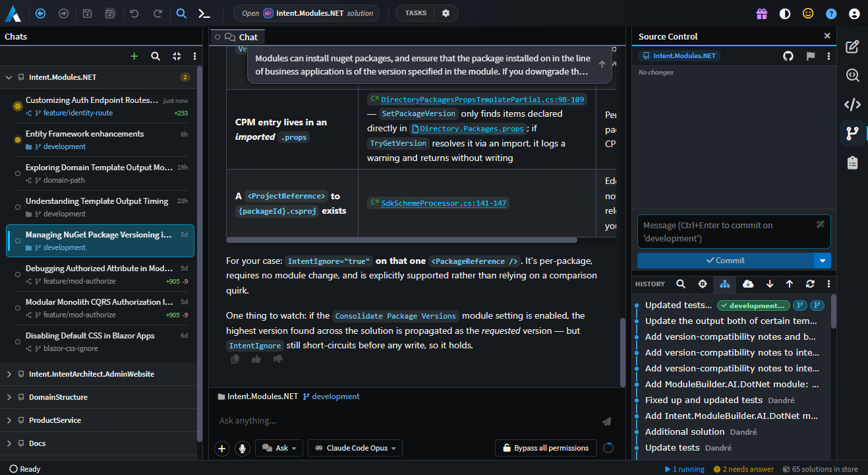Add attachment with plus button
The image size is (868, 475).
click(222, 448)
